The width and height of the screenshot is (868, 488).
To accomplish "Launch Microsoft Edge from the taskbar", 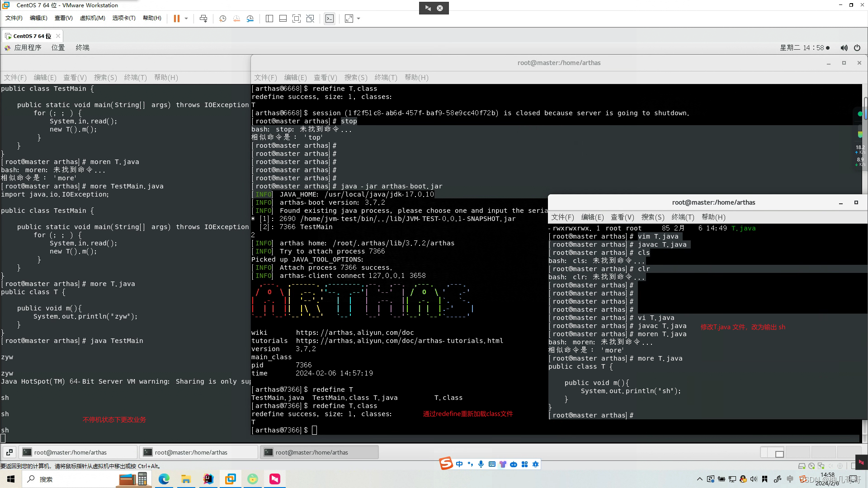I will coord(164,479).
